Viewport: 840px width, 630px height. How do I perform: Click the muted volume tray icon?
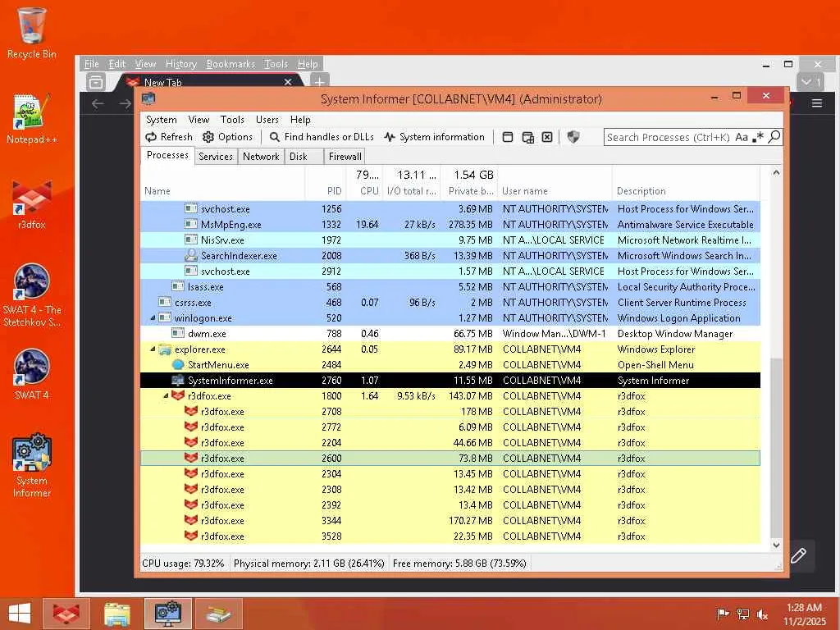pos(762,614)
